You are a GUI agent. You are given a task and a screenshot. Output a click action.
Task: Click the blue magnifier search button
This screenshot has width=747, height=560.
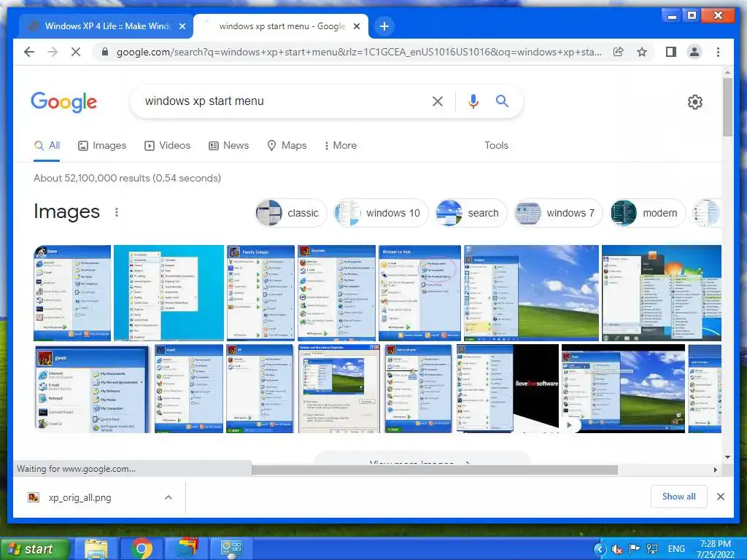[502, 101]
